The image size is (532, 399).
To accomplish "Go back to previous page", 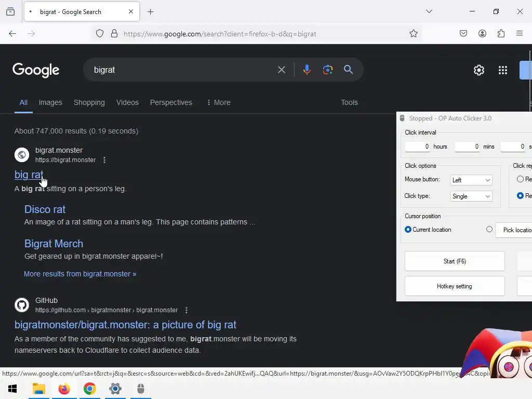I will coord(12,34).
